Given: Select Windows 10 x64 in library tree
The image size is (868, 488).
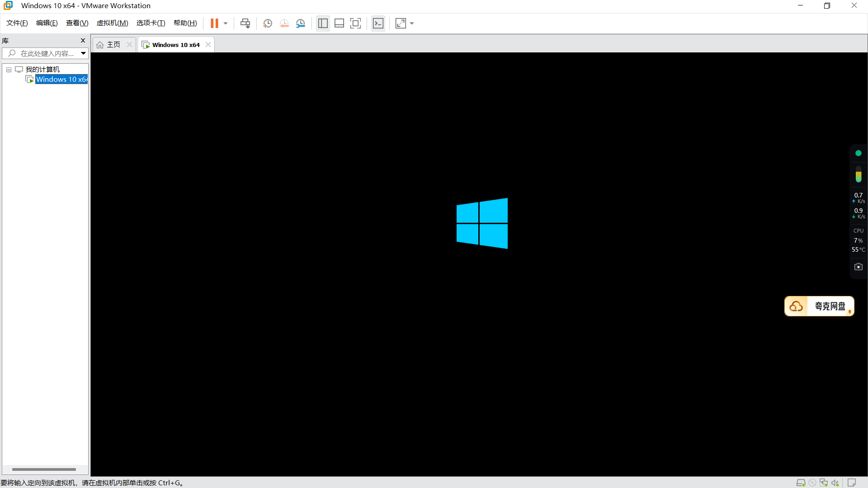Looking at the screenshot, I should coord(62,79).
